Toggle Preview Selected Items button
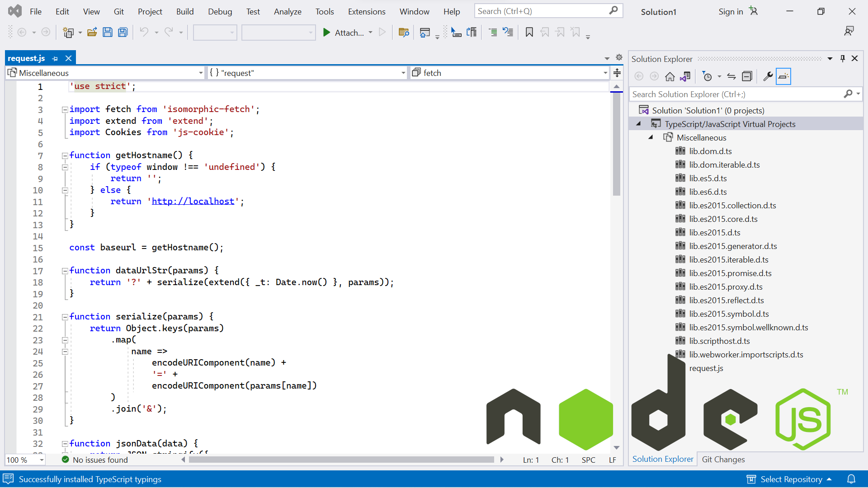 pyautogui.click(x=783, y=77)
